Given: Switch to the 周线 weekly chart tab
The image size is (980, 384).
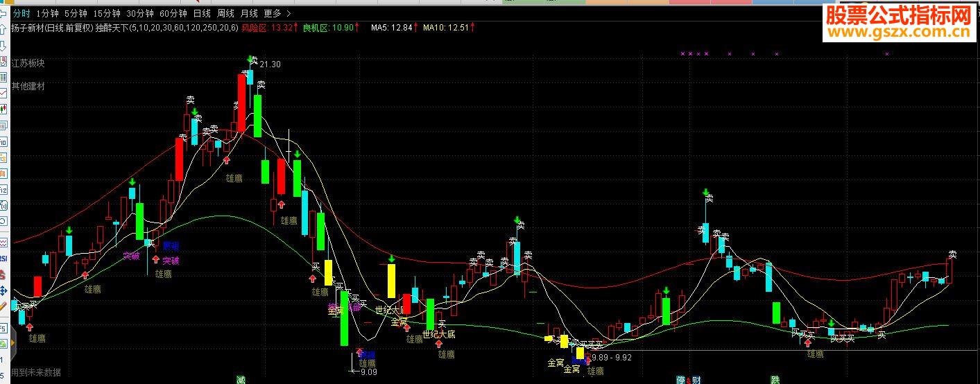Looking at the screenshot, I should tap(225, 13).
